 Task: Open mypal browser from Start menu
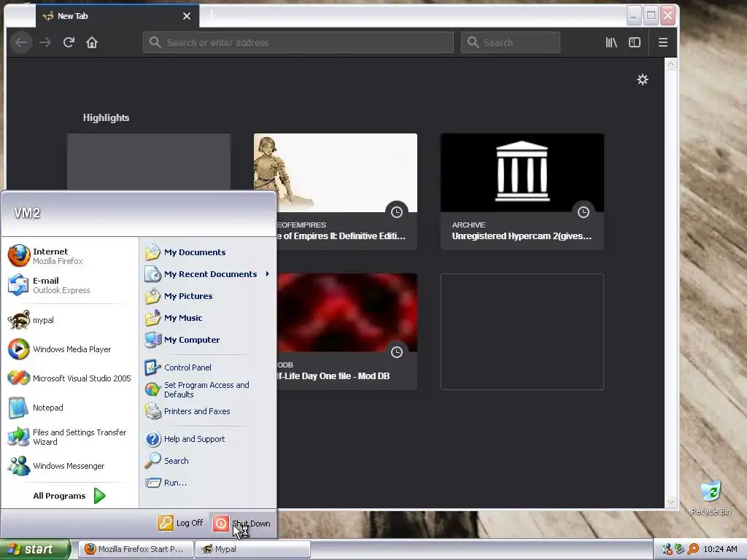[x=69, y=320]
